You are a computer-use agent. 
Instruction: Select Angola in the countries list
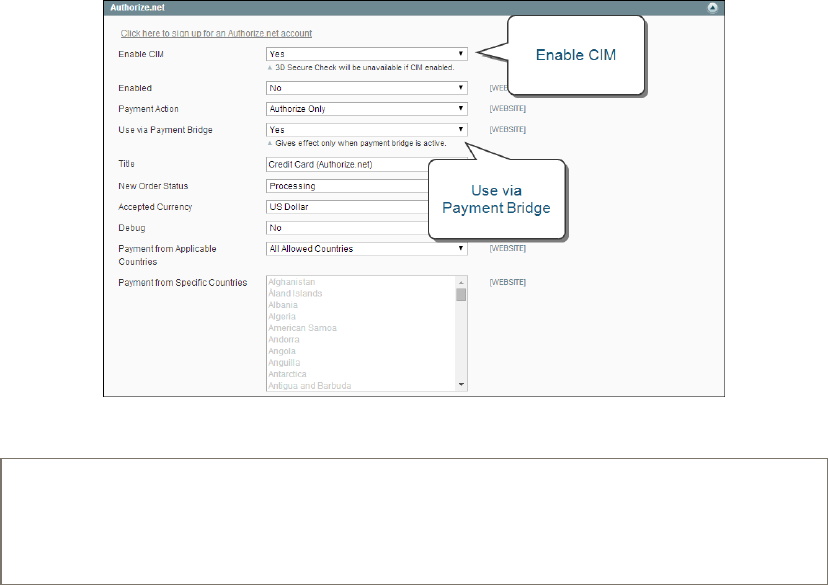282,351
